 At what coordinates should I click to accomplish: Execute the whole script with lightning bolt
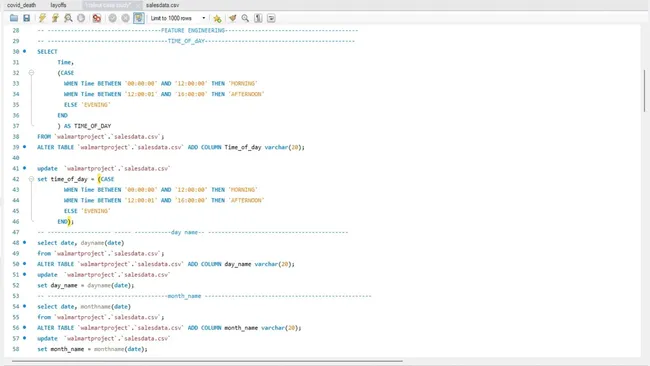pos(42,18)
